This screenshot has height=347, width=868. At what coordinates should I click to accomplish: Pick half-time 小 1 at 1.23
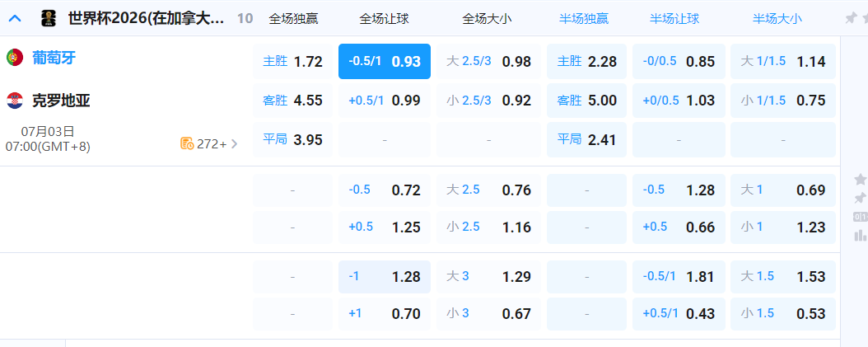[783, 227]
